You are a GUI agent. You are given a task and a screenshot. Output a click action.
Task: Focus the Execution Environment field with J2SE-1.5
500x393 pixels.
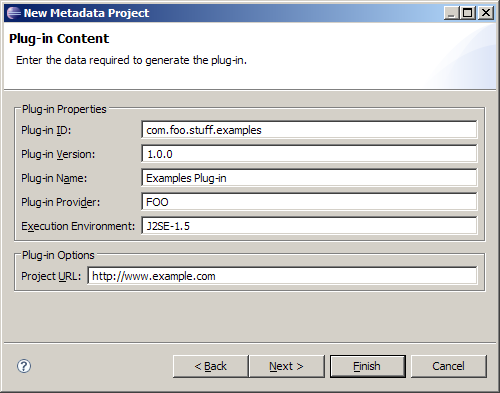309,226
